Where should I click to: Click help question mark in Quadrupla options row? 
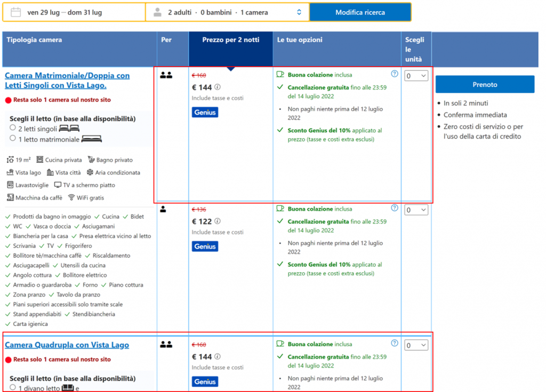[395, 343]
